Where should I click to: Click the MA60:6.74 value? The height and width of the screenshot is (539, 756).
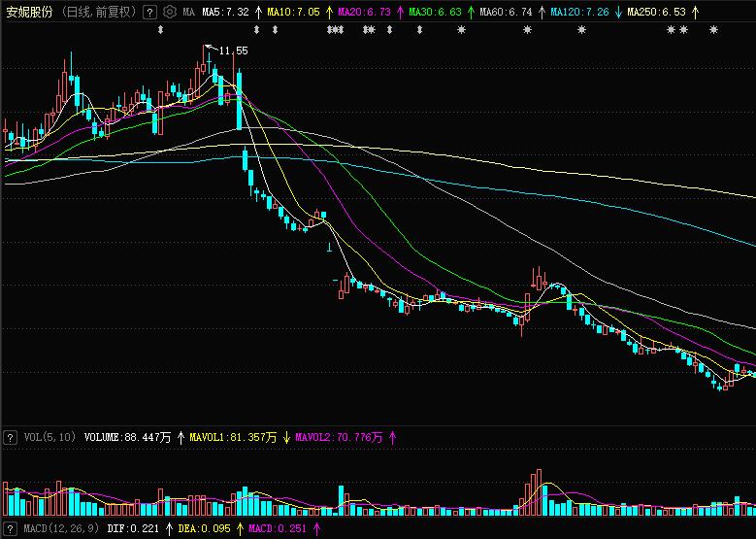(507, 12)
